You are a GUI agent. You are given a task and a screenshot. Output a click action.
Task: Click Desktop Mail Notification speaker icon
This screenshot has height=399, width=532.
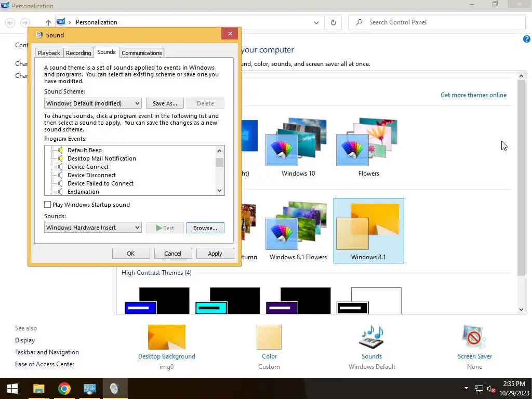click(60, 158)
